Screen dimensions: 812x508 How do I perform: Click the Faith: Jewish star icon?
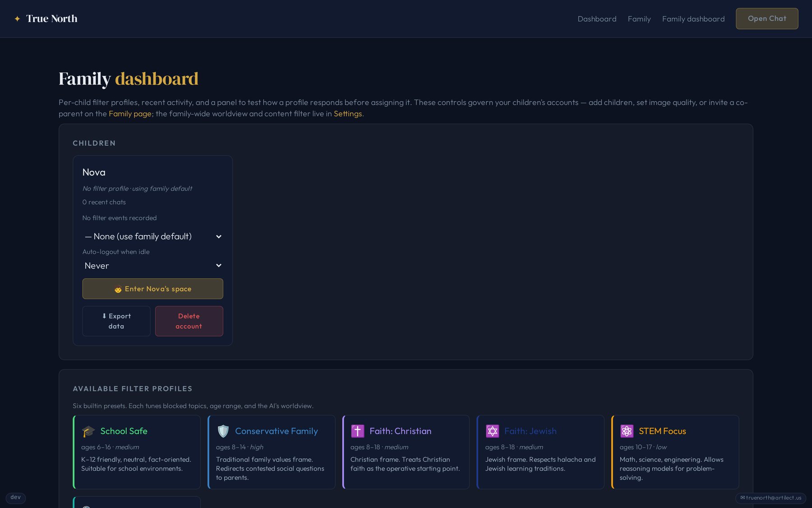(x=493, y=431)
